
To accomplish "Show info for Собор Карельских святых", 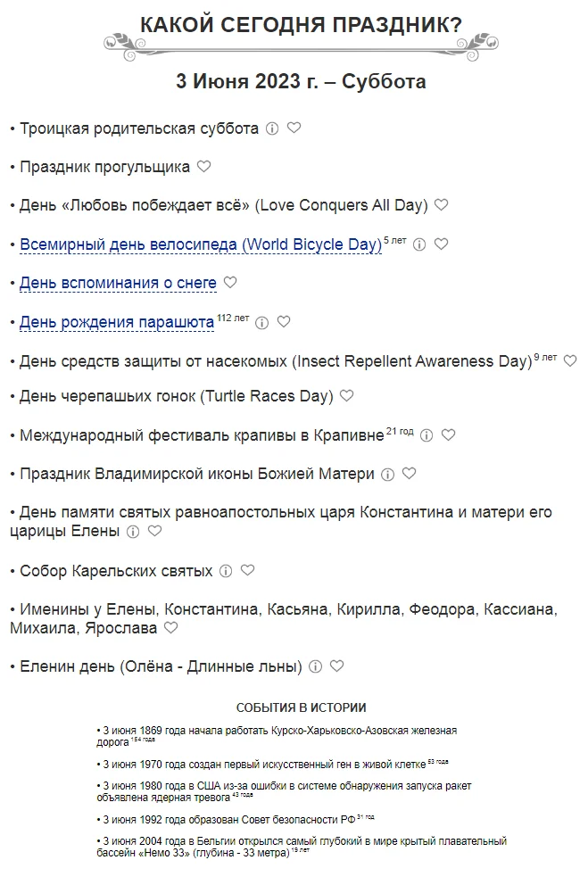I will click(226, 571).
